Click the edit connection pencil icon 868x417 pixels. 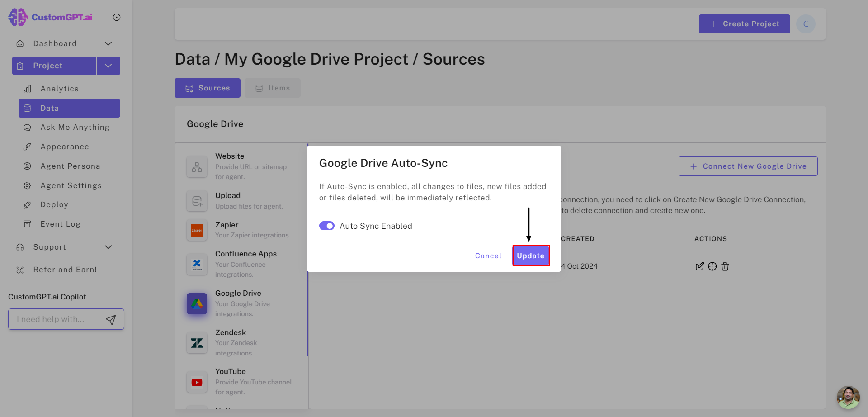coord(699,266)
